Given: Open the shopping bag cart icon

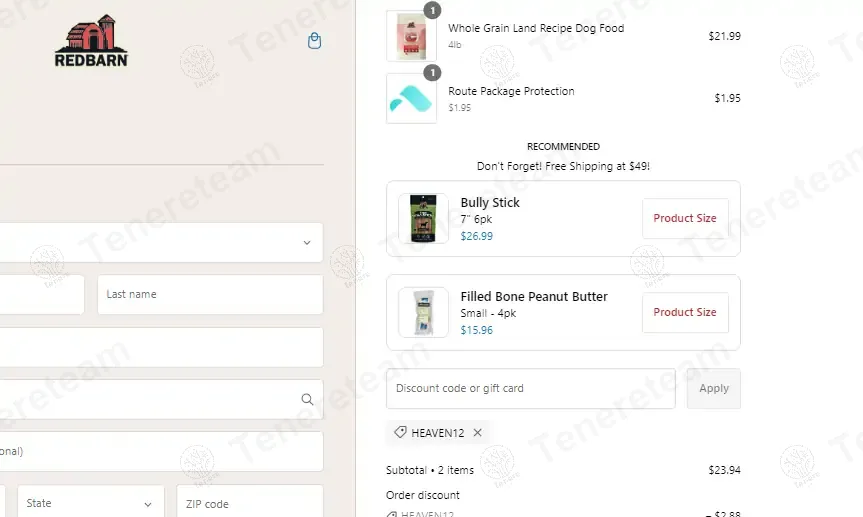Looking at the screenshot, I should click(x=314, y=41).
